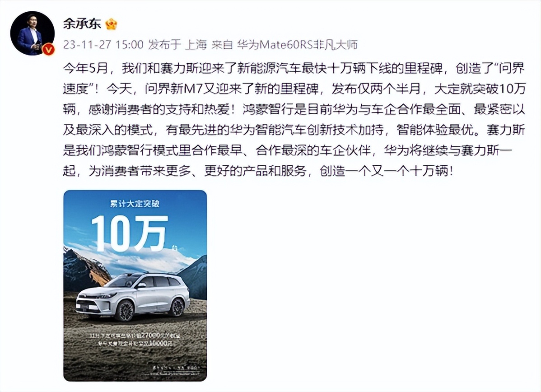Click the 来自 label before device name
541x392 pixels.
[x=222, y=45]
